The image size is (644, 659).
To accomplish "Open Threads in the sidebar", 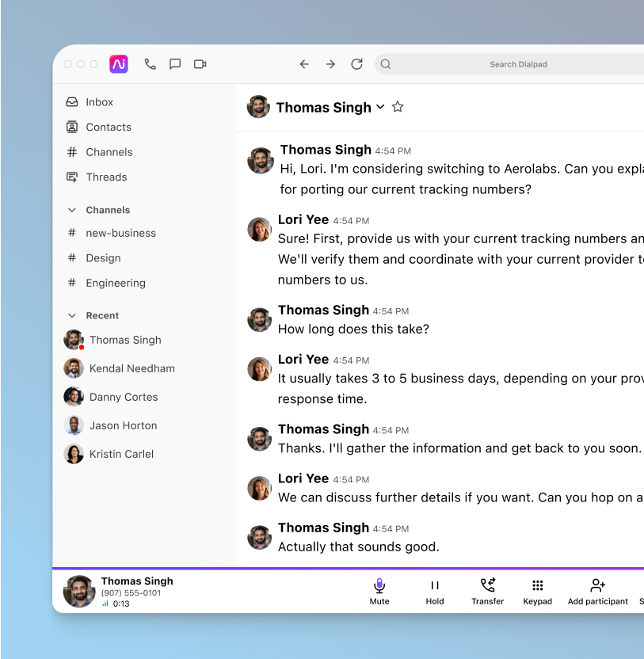I will click(x=106, y=177).
